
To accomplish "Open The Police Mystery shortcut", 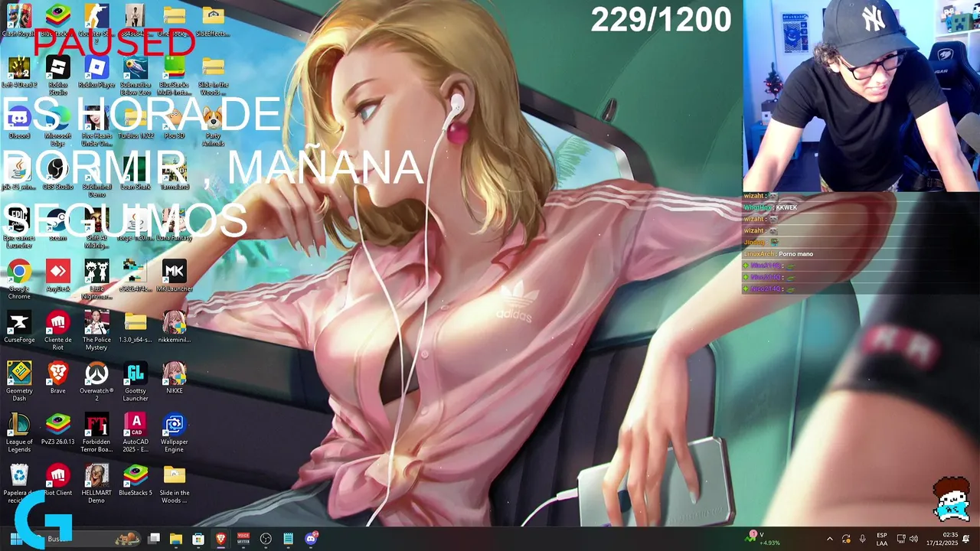I will (96, 331).
